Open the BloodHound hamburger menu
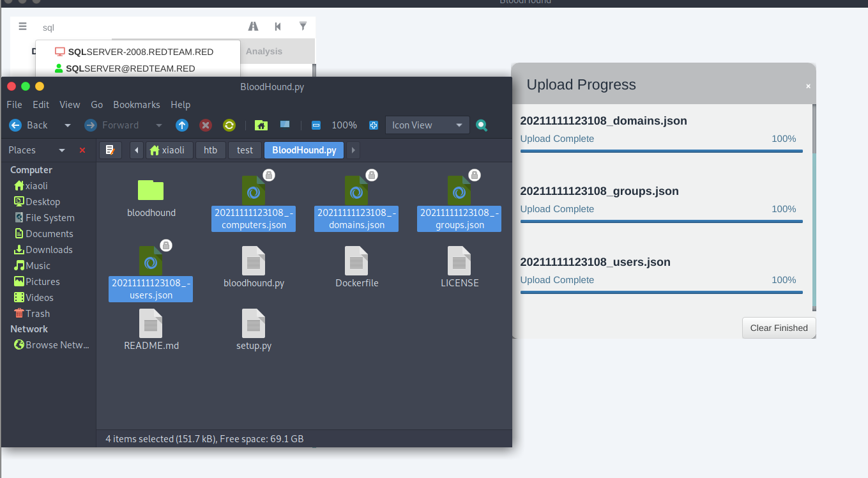 (23, 27)
